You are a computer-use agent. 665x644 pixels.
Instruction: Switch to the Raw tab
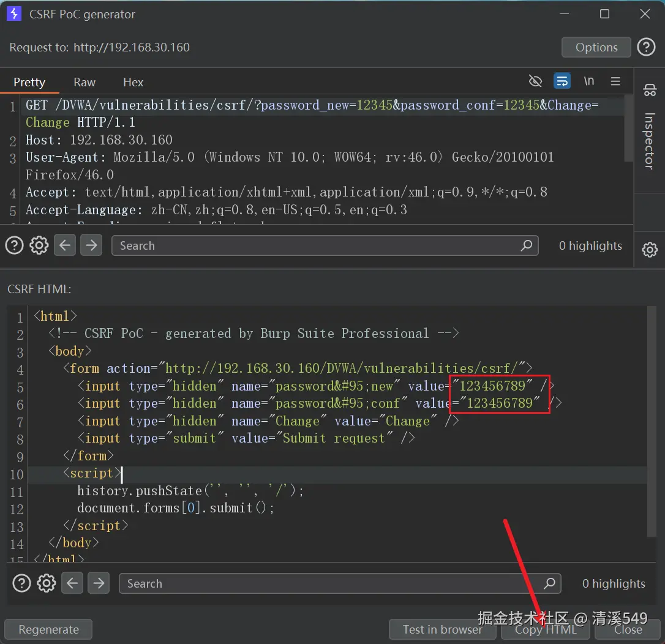(x=85, y=82)
